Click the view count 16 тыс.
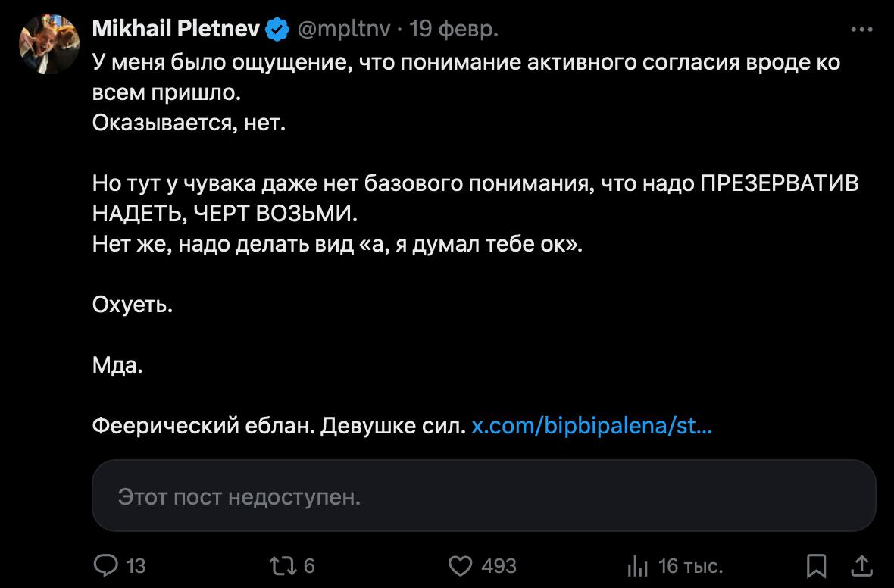This screenshot has height=588, width=894. pos(690,565)
